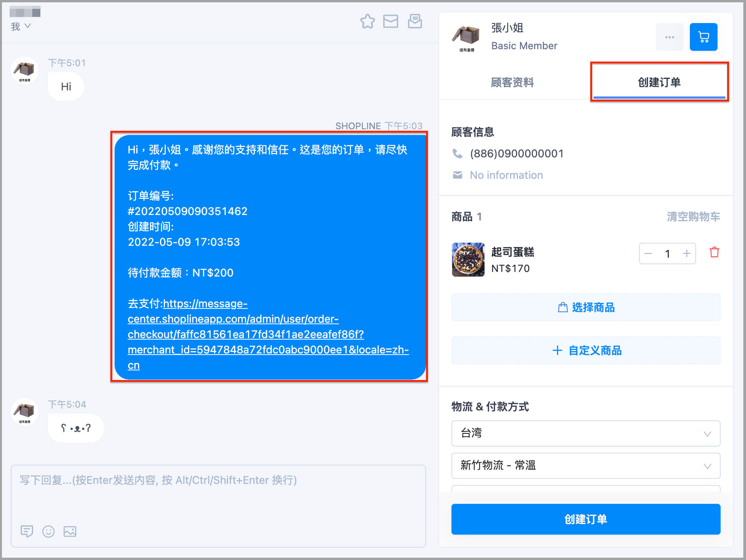Open quick reply templates icon

tap(27, 532)
